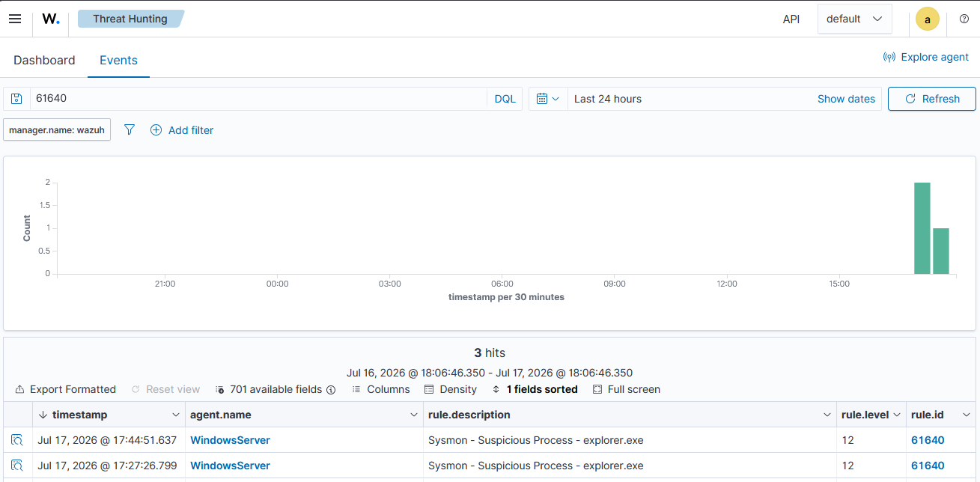980x482 pixels.
Task: Open the calendar quick date menu
Action: click(548, 99)
